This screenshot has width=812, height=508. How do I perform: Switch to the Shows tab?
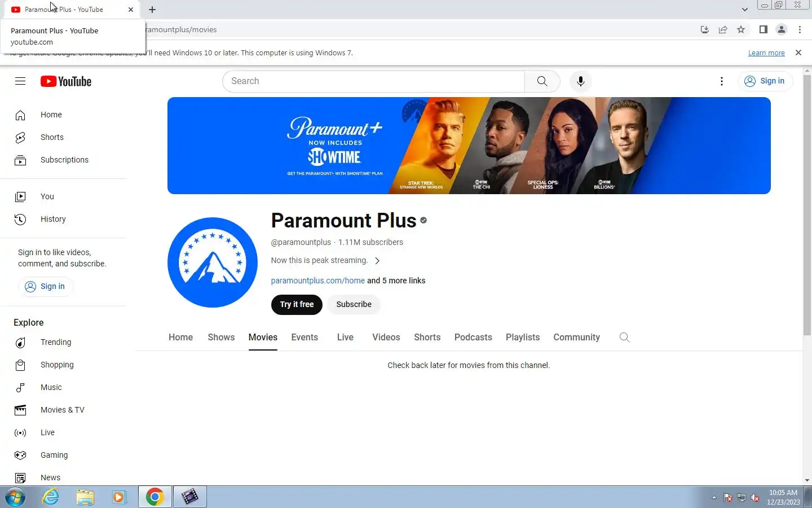point(221,337)
